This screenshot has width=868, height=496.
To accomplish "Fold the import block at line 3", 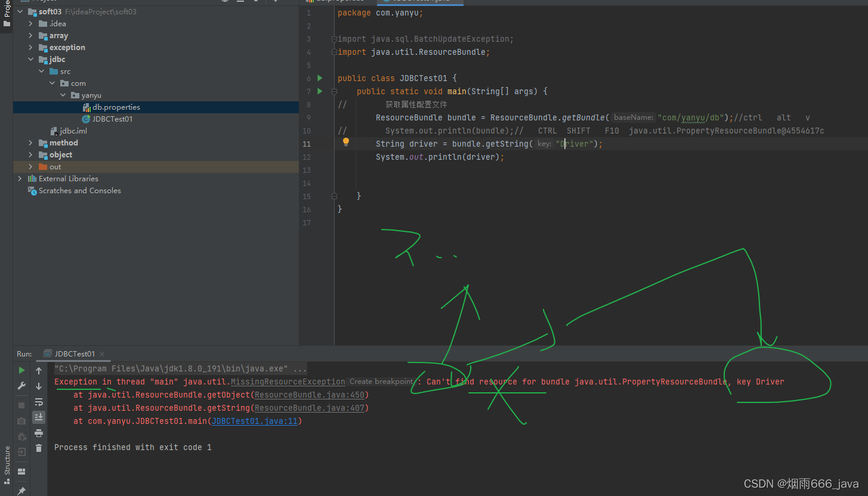I will tap(334, 39).
